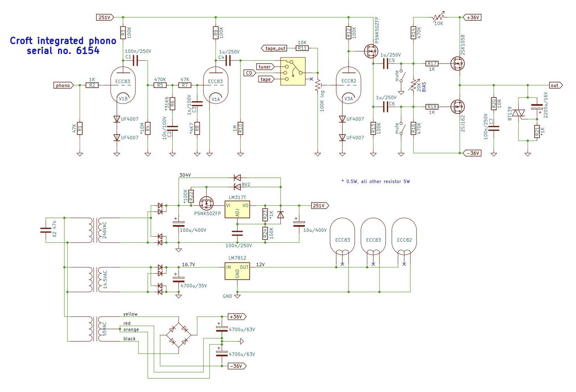Screen dimensions: 576x392
Task: Click the -36V label near R16
Action: [x=472, y=153]
